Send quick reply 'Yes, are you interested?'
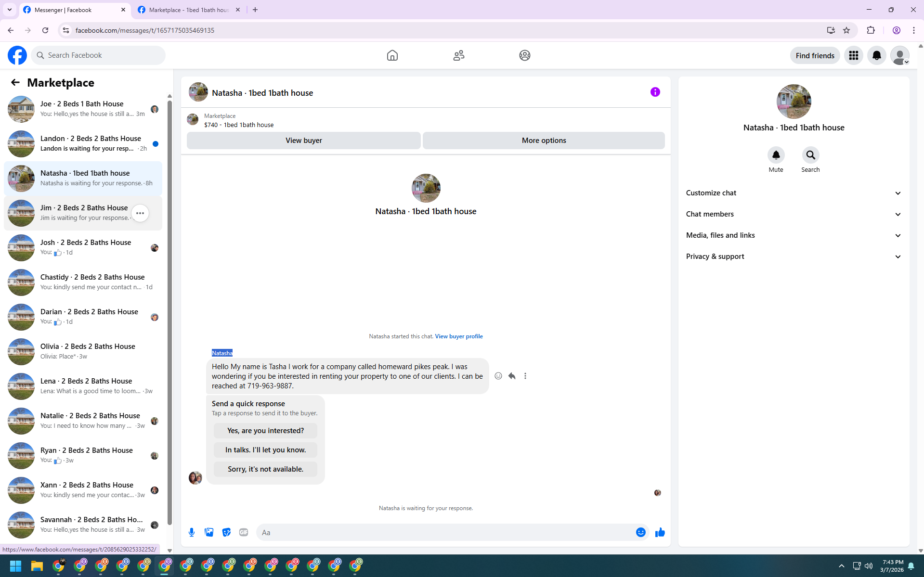The width and height of the screenshot is (924, 577). point(266,431)
